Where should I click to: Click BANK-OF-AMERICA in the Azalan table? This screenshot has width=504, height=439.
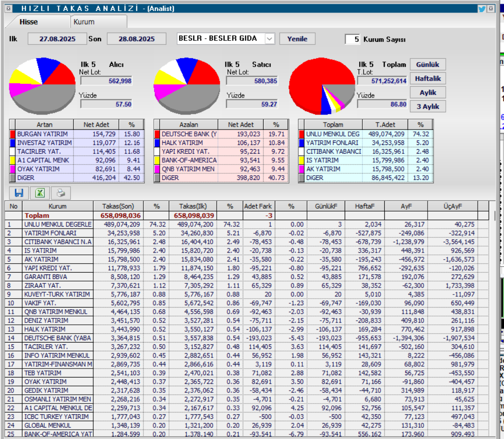tap(189, 160)
